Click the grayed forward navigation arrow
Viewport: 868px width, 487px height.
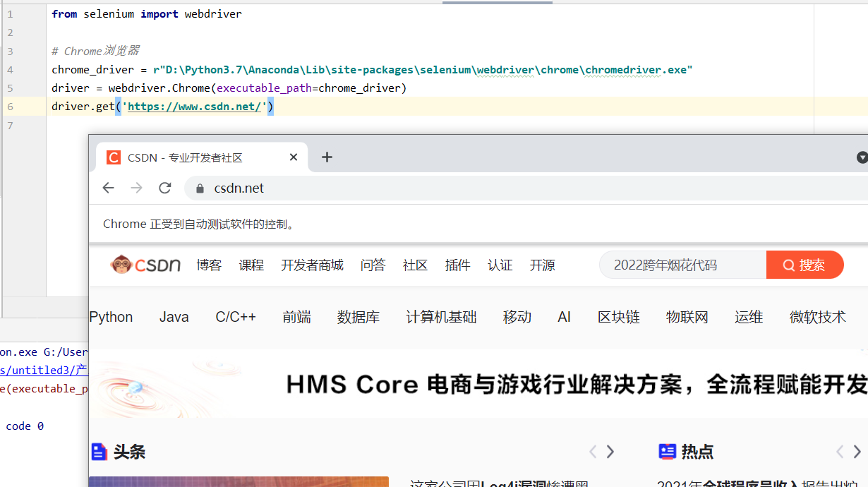pos(135,188)
